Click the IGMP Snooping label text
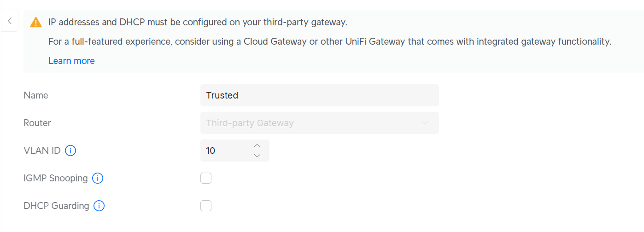 tap(55, 178)
